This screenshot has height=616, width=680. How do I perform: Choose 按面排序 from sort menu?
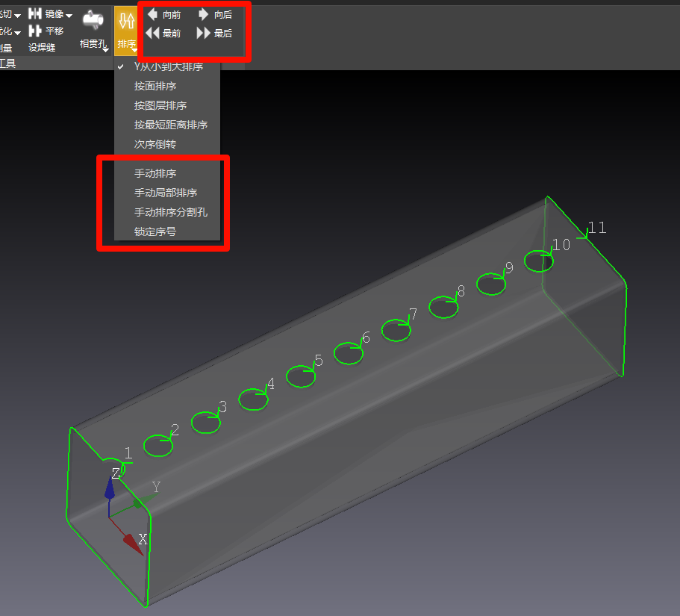click(155, 86)
